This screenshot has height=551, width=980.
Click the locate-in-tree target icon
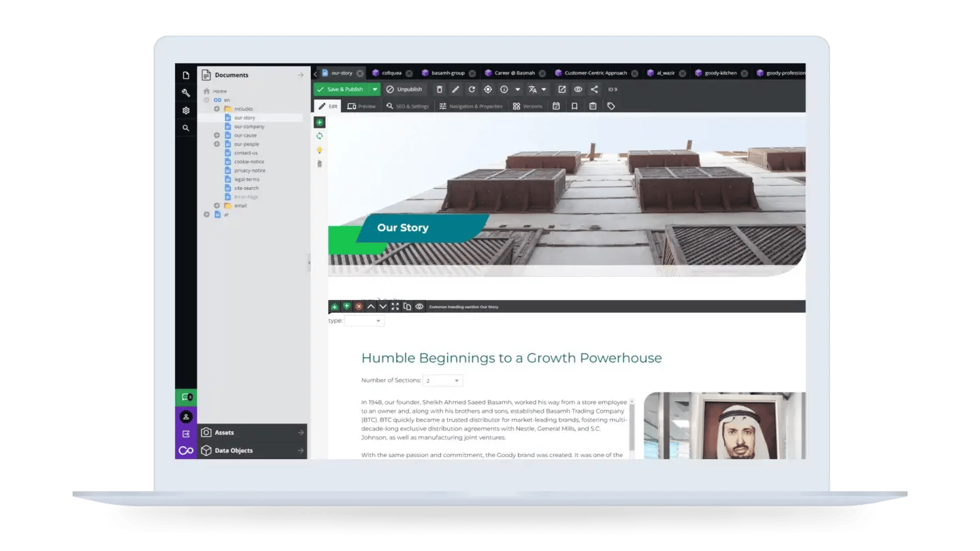coord(488,89)
